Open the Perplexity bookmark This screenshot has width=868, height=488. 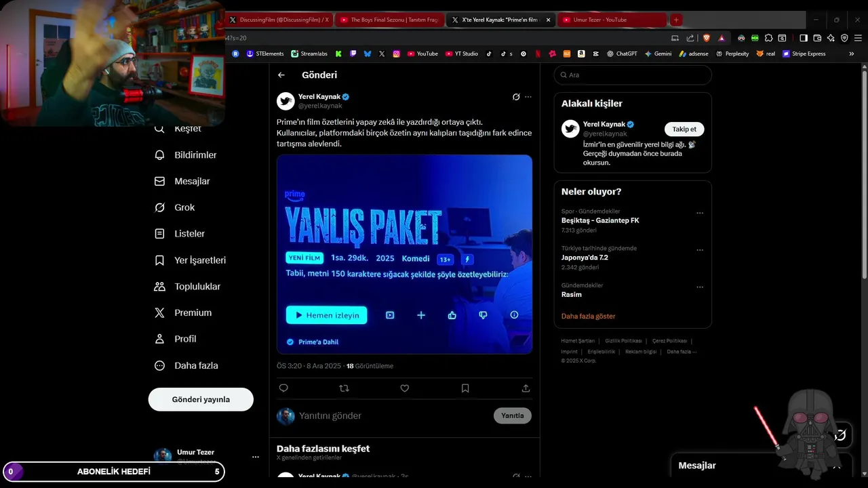[x=732, y=54]
